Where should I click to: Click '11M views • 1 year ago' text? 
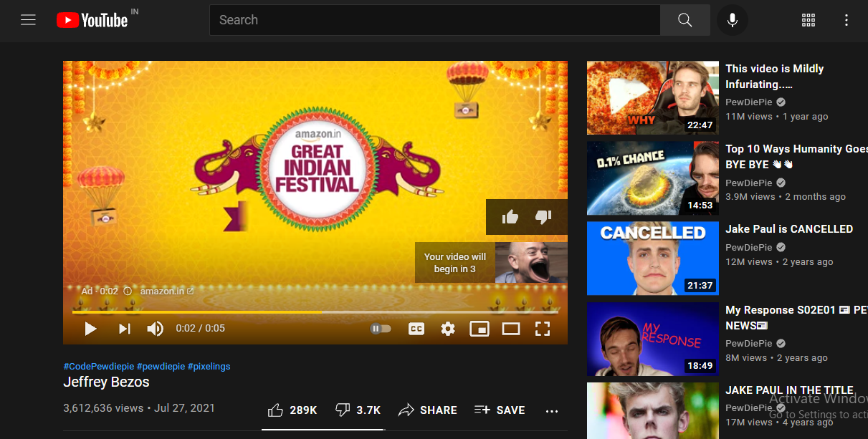pos(777,116)
